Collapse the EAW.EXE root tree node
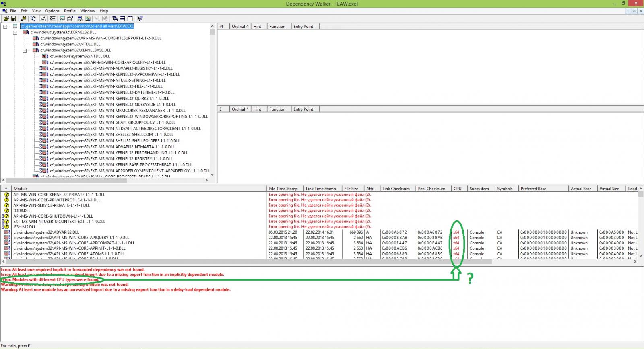The image size is (644, 349). tap(5, 27)
